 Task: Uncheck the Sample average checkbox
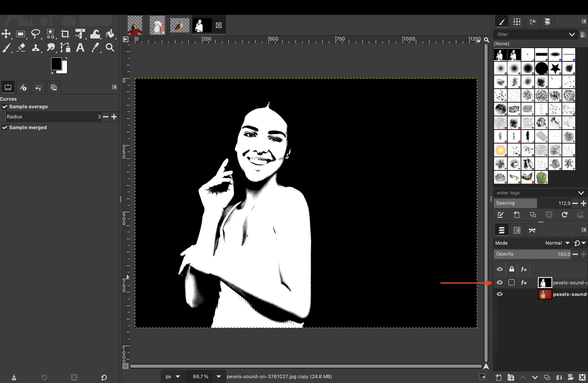[x=5, y=107]
